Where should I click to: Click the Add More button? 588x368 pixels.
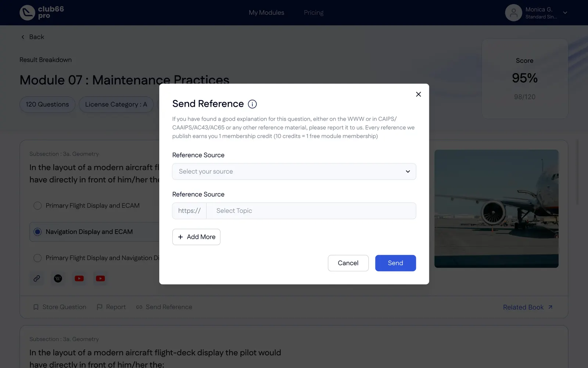(x=196, y=237)
